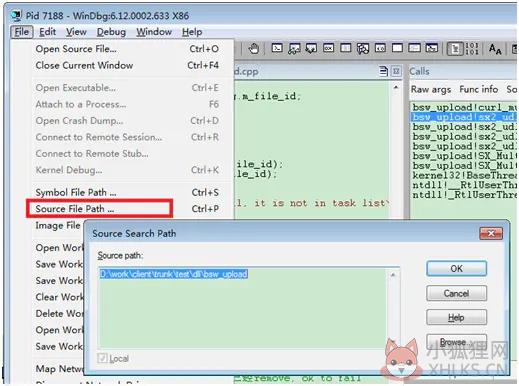
Task: Click the Calls window title bar
Action: point(463,71)
